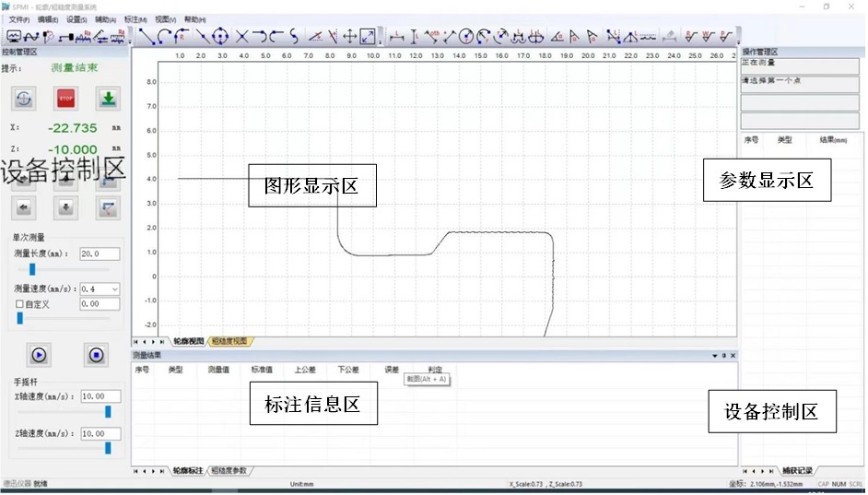Start measurement with the blue play button
The width and height of the screenshot is (868, 495).
(40, 354)
